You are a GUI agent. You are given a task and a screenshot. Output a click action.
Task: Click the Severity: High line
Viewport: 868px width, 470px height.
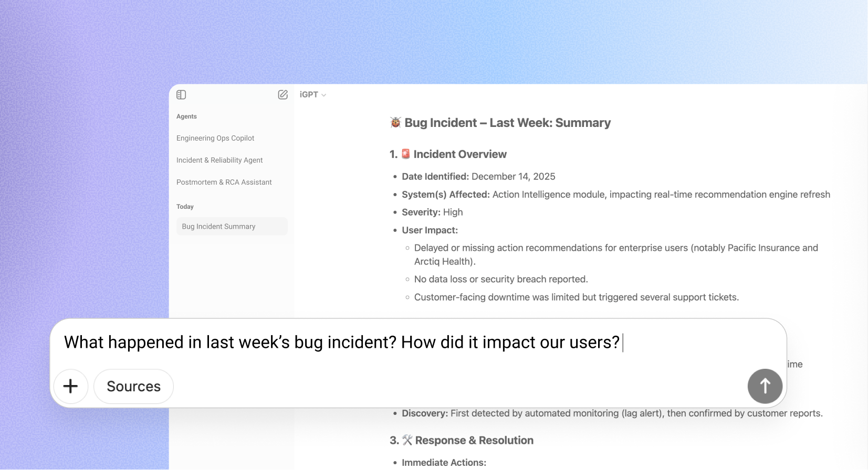(x=432, y=212)
